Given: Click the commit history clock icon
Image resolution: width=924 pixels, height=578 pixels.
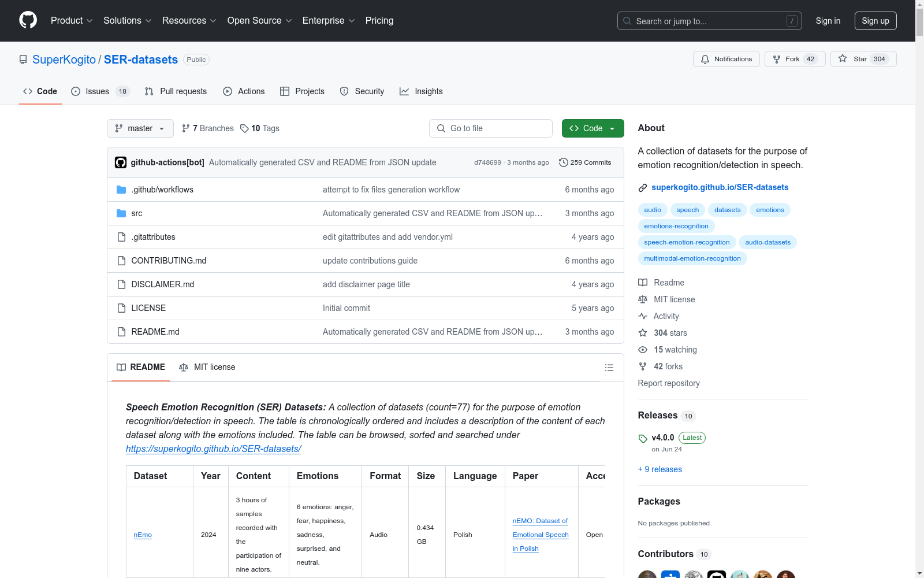Looking at the screenshot, I should click(x=564, y=162).
